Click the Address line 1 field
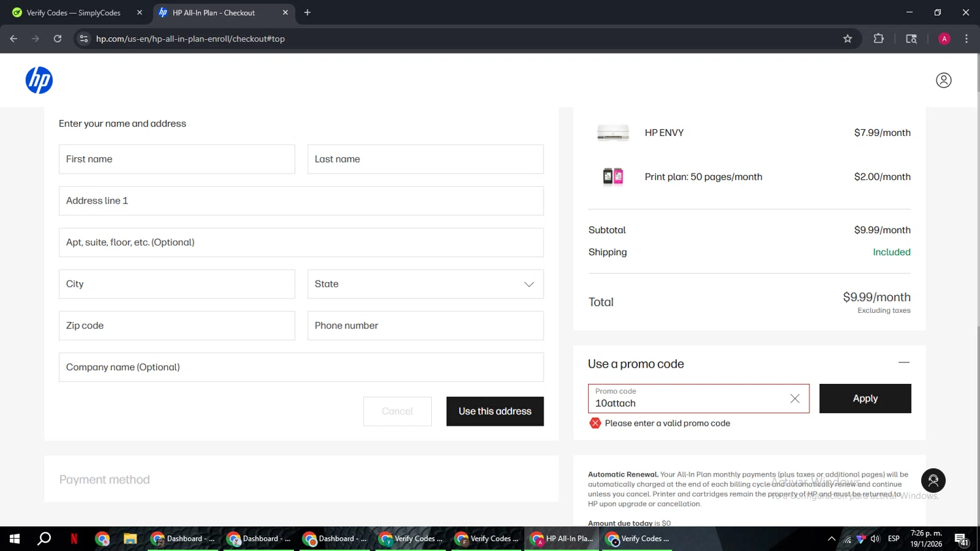 (301, 201)
